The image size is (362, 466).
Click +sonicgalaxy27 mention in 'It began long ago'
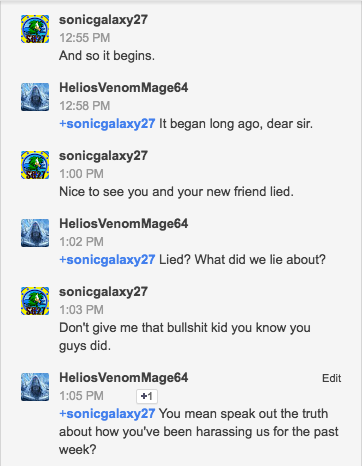(107, 124)
